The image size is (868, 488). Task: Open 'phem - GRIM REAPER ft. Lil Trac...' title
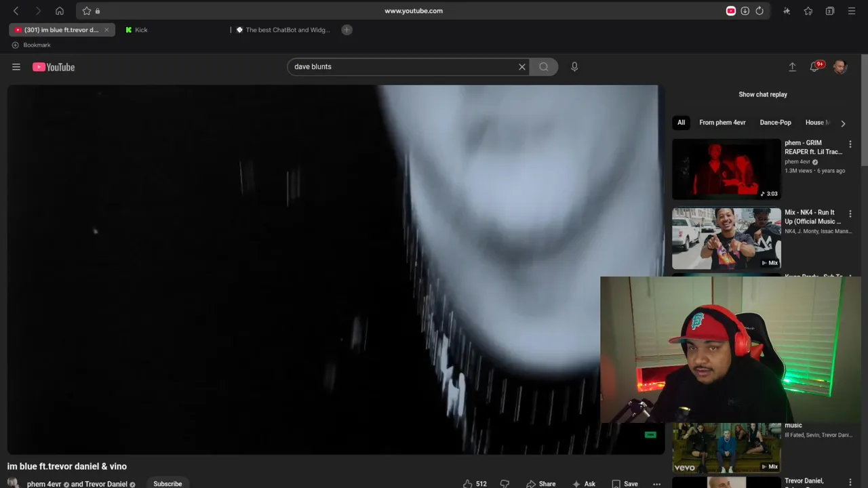[x=814, y=147]
